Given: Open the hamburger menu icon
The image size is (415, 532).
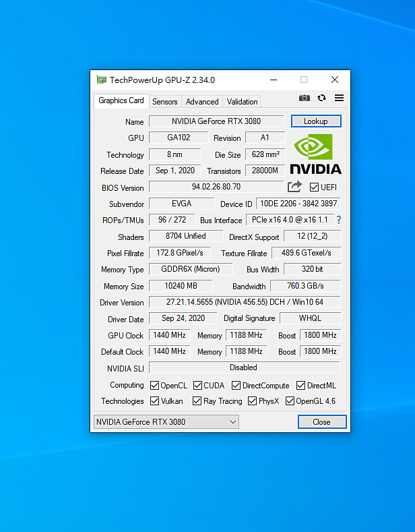Looking at the screenshot, I should pyautogui.click(x=339, y=98).
